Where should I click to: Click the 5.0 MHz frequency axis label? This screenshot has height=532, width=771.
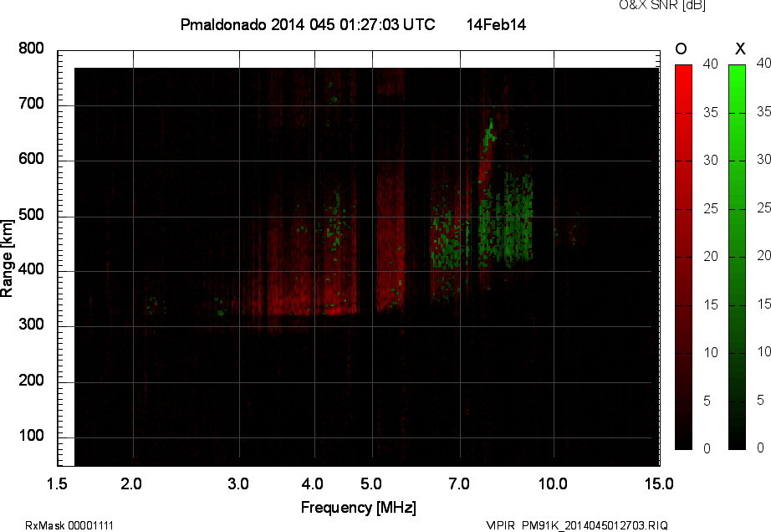[371, 484]
